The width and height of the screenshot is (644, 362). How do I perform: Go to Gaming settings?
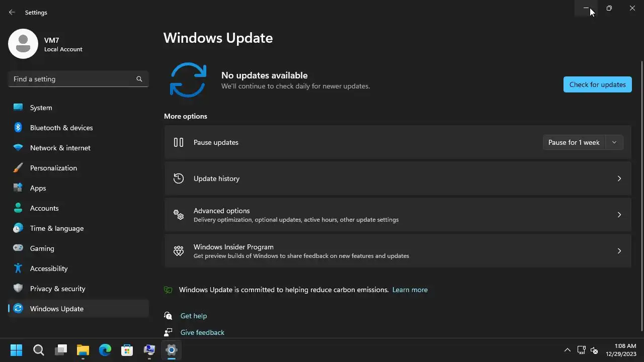pyautogui.click(x=78, y=248)
